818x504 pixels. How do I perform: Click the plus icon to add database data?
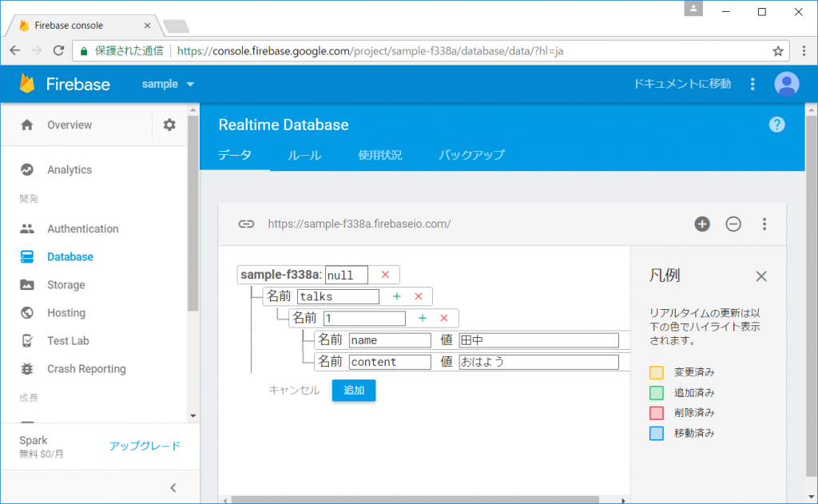click(x=702, y=224)
